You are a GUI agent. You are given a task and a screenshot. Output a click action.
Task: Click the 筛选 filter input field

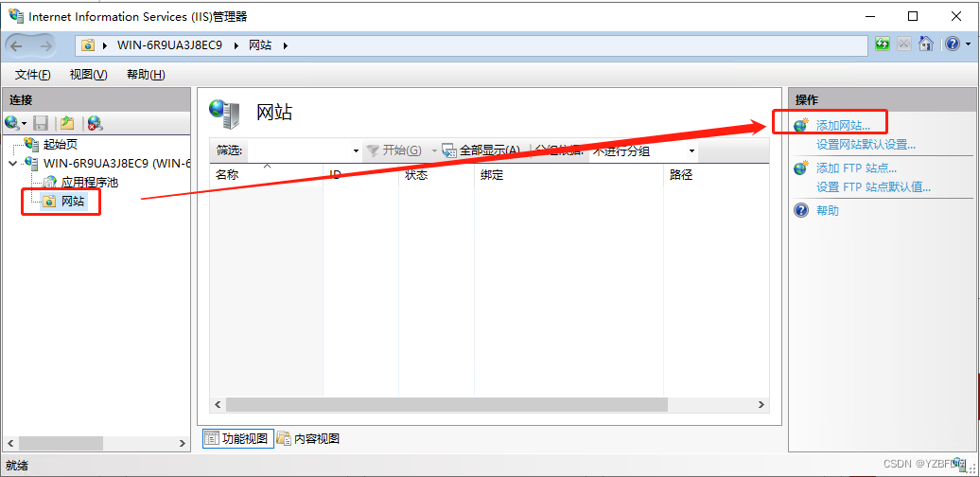tap(300, 150)
